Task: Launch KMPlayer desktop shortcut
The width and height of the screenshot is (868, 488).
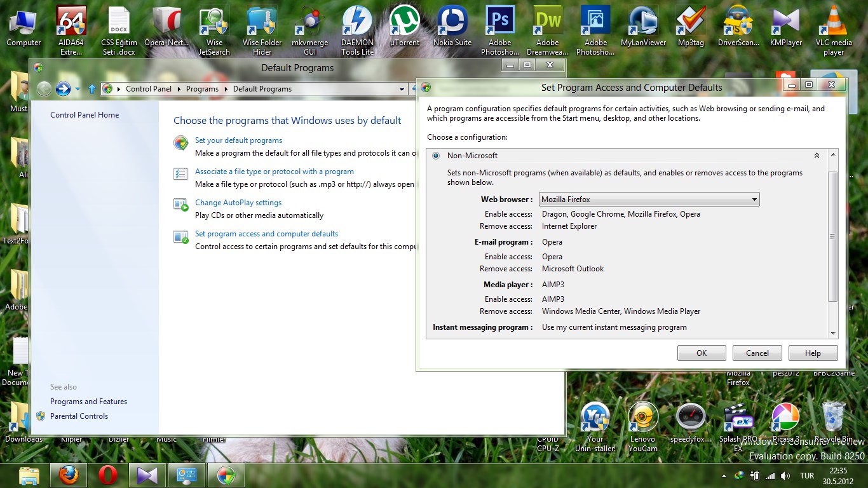Action: (786, 27)
